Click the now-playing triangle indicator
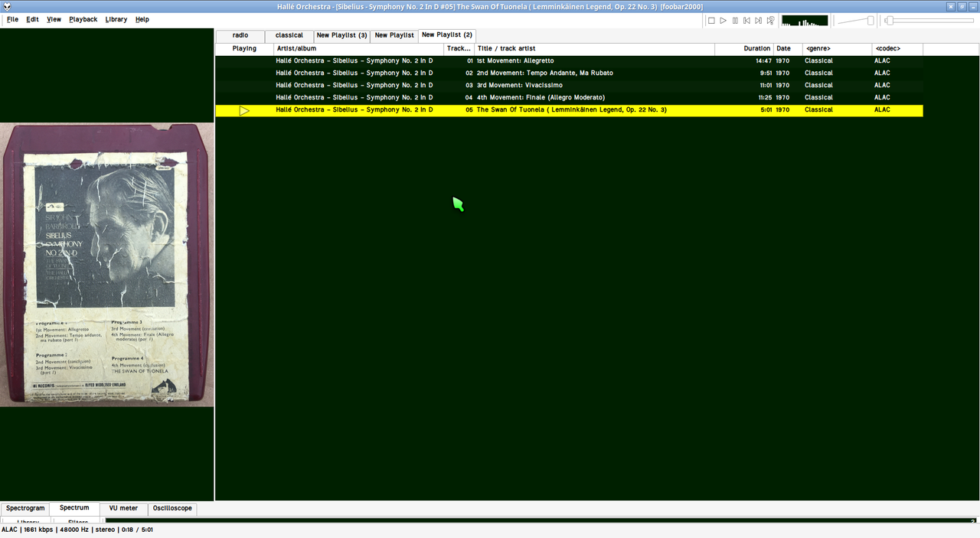Screen dimensions: 980x538 [244, 111]
